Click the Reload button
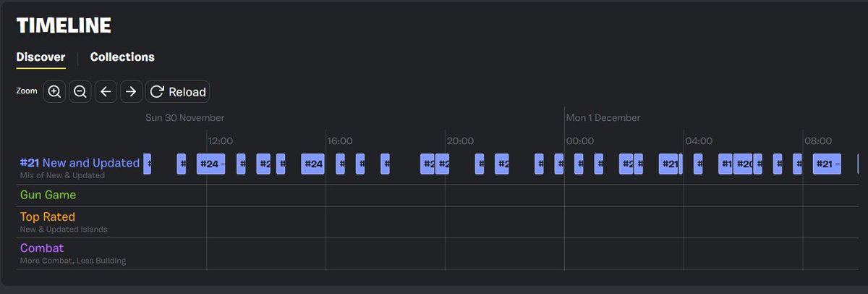Viewport: 868px width, 294px height. tap(177, 92)
